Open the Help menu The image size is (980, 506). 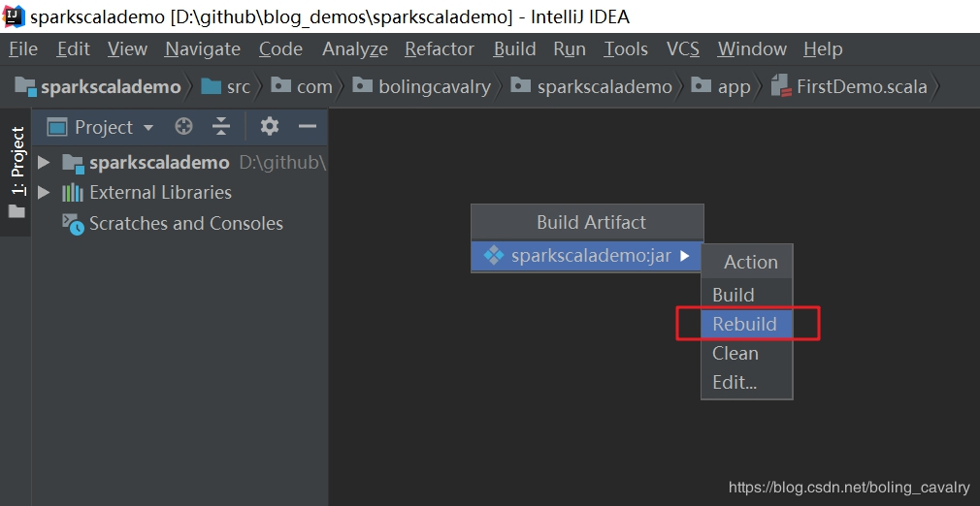[x=823, y=48]
